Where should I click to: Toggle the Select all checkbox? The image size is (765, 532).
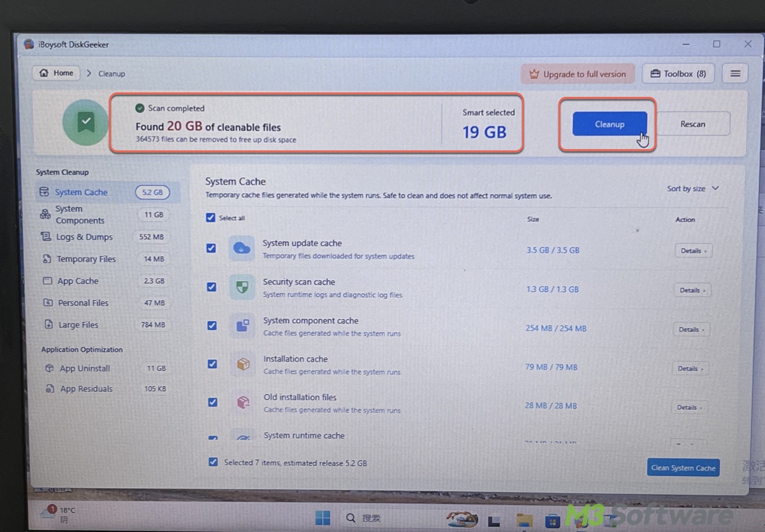pyautogui.click(x=211, y=218)
